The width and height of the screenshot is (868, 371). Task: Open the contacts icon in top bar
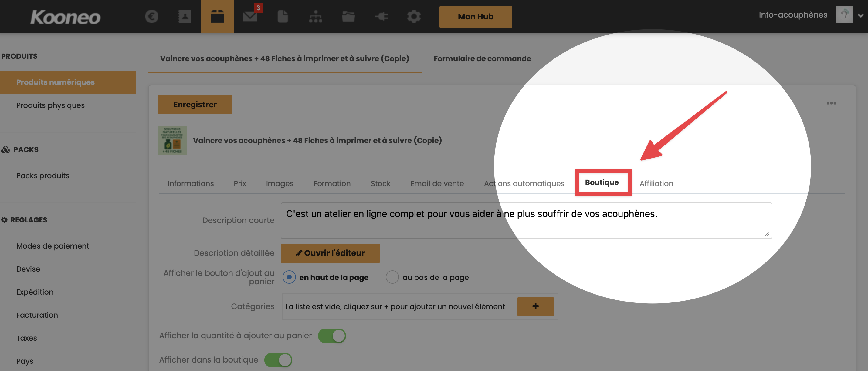[184, 16]
